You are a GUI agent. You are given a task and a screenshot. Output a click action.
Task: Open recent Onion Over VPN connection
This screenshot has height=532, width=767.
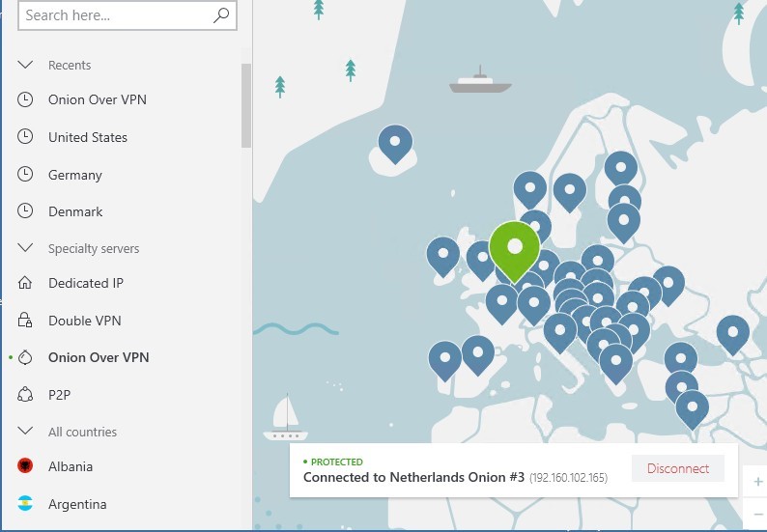pos(97,100)
